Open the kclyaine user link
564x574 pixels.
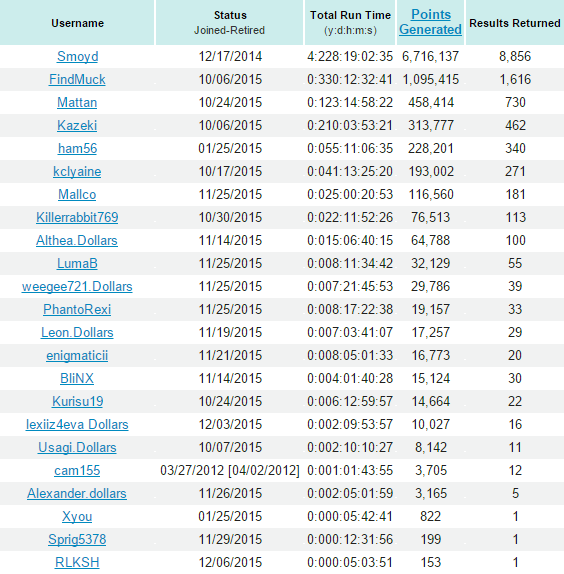tap(77, 172)
